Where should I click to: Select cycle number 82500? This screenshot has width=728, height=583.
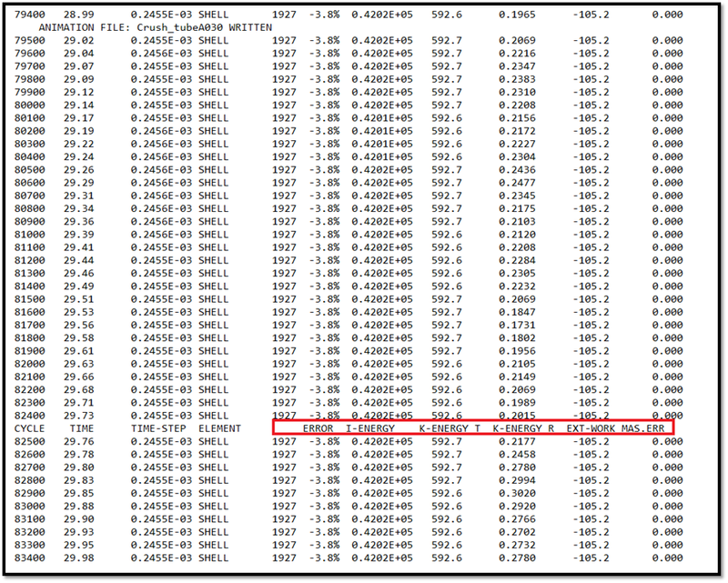coord(29,442)
